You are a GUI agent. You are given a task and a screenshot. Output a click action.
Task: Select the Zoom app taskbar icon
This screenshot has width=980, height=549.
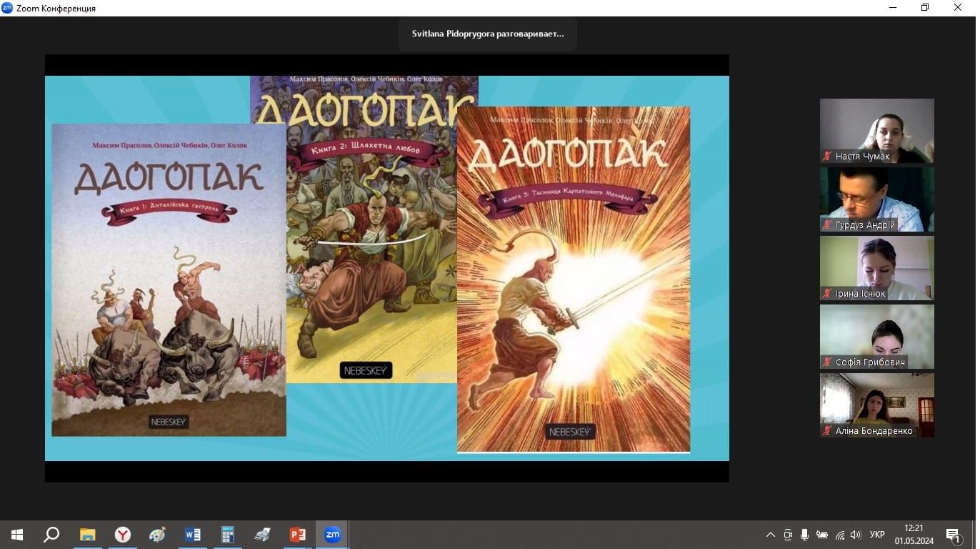(x=332, y=534)
